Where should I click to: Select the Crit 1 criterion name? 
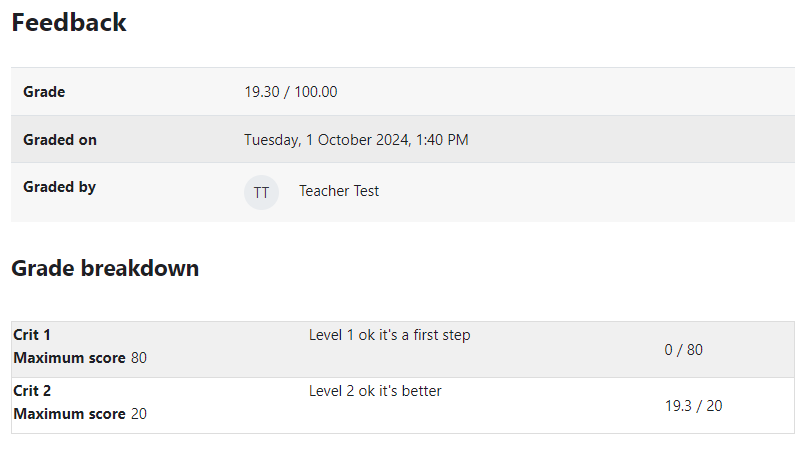point(32,335)
